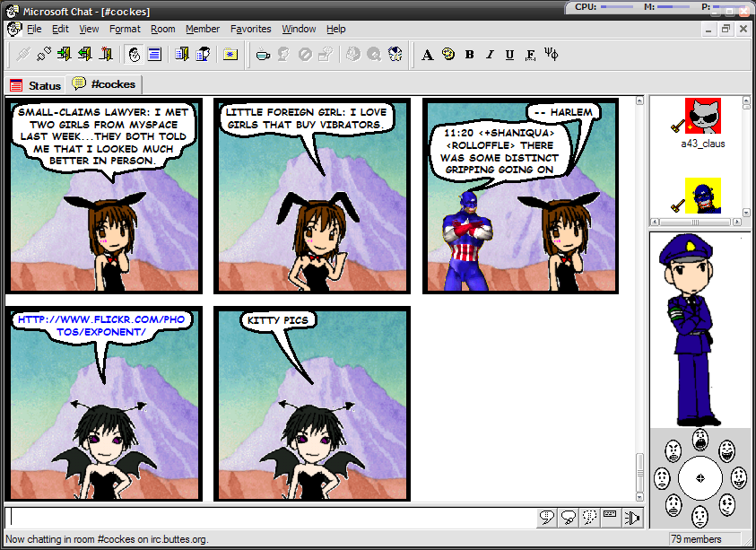Click the Create Room door icon
Screen dimensions: 756x550
(x=106, y=55)
